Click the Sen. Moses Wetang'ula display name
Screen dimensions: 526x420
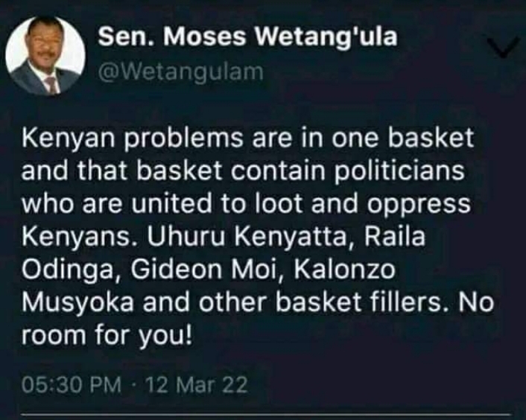point(247,36)
